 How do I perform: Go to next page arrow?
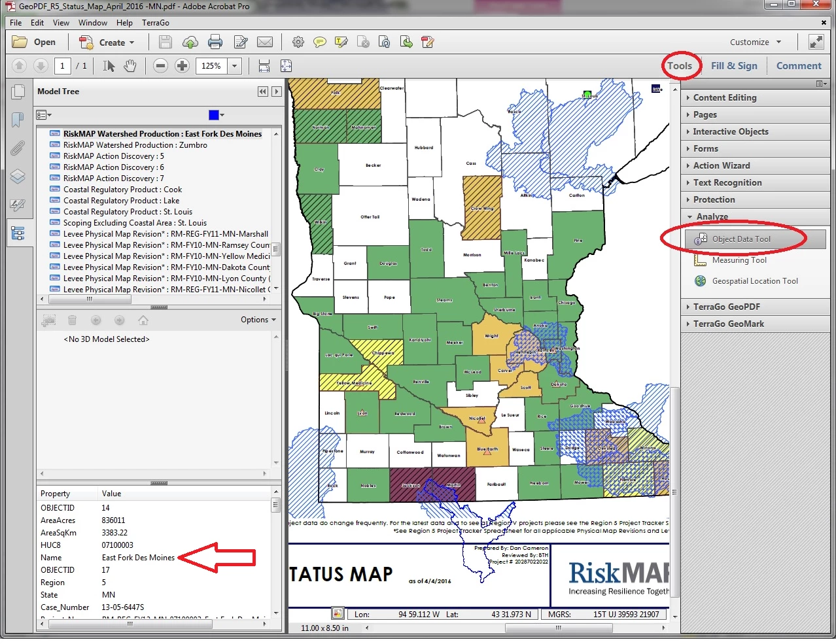[41, 66]
